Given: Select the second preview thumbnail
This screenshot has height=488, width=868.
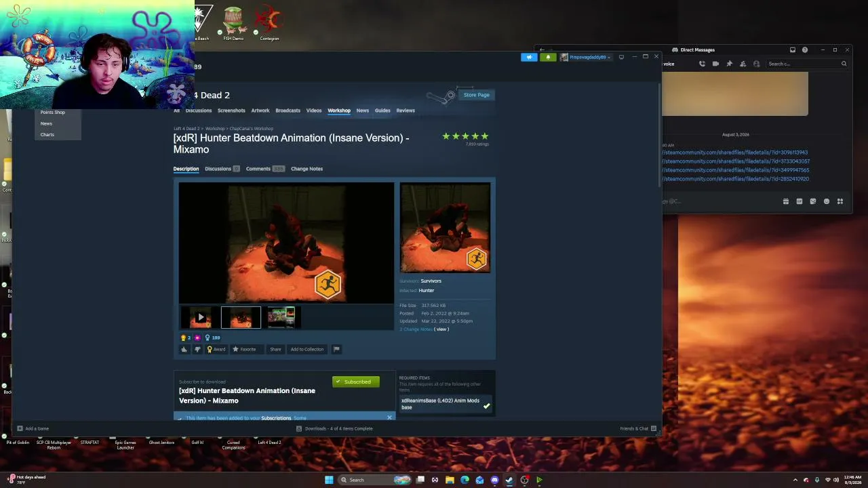Looking at the screenshot, I should [x=241, y=317].
